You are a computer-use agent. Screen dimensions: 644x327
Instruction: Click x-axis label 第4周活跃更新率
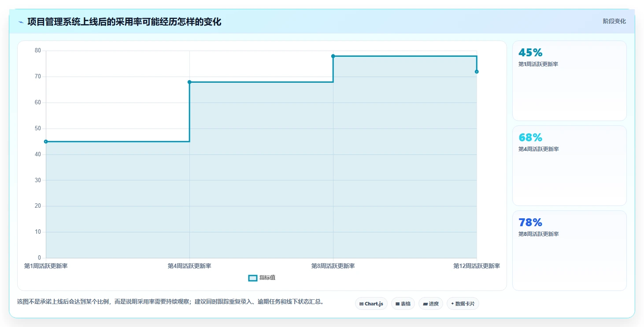coord(189,266)
